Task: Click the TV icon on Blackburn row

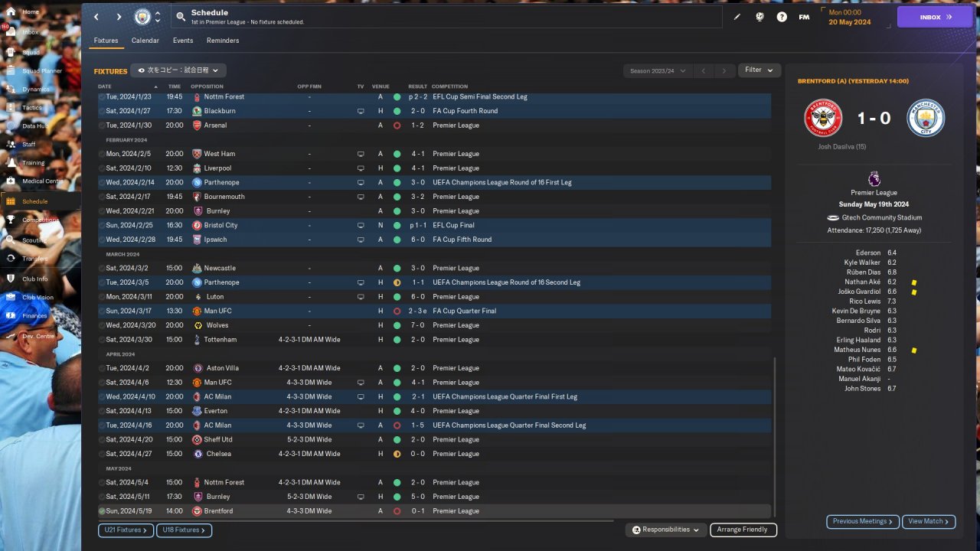Action: tap(361, 111)
